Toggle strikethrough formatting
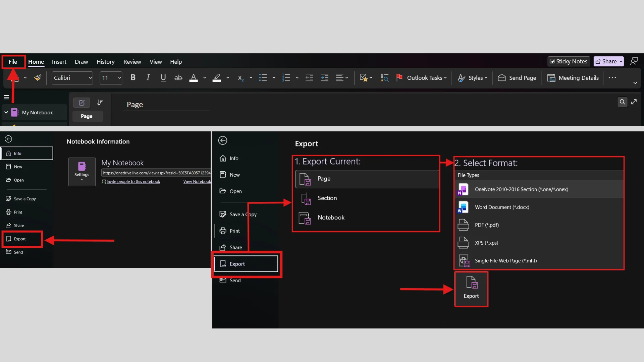This screenshot has height=362, width=644. coord(178,78)
